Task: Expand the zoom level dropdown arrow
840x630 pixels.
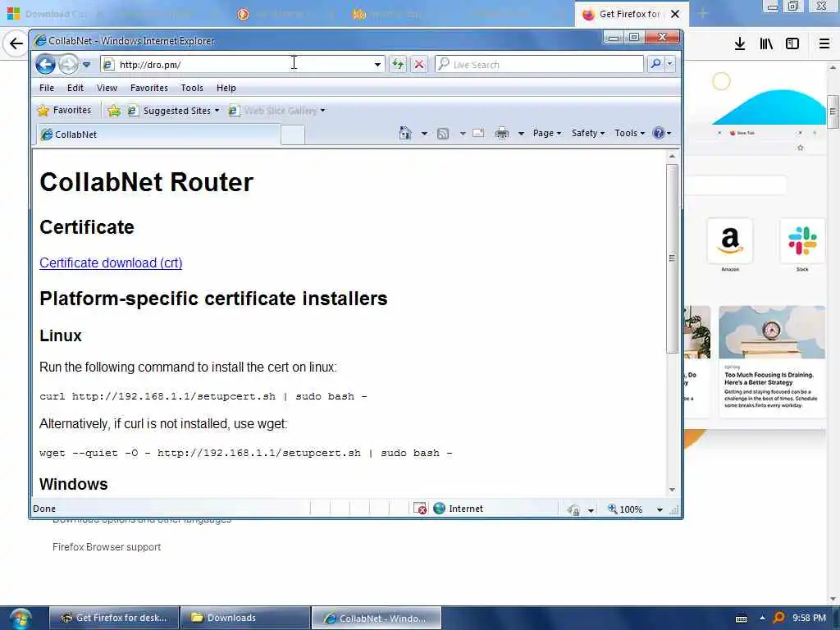Action: point(660,509)
